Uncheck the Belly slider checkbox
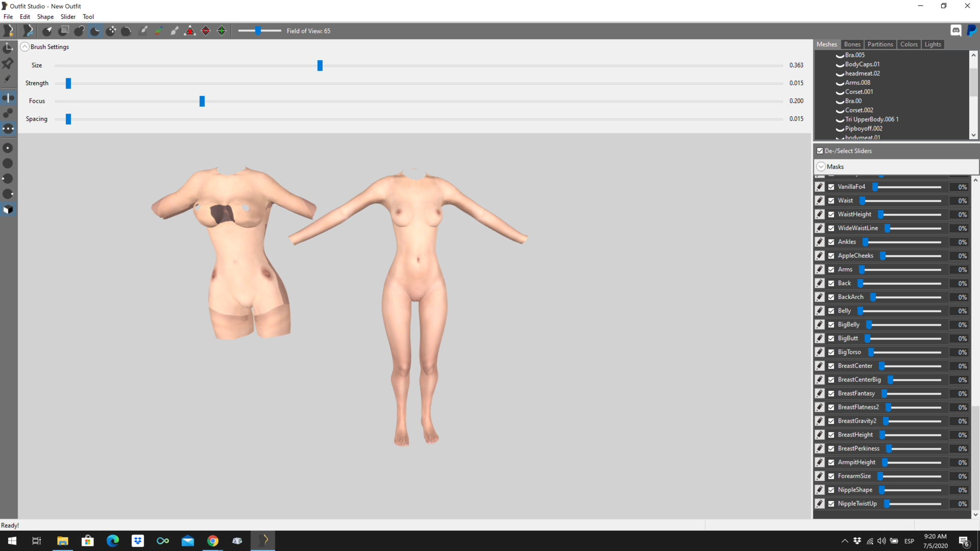The width and height of the screenshot is (980, 551). [831, 311]
